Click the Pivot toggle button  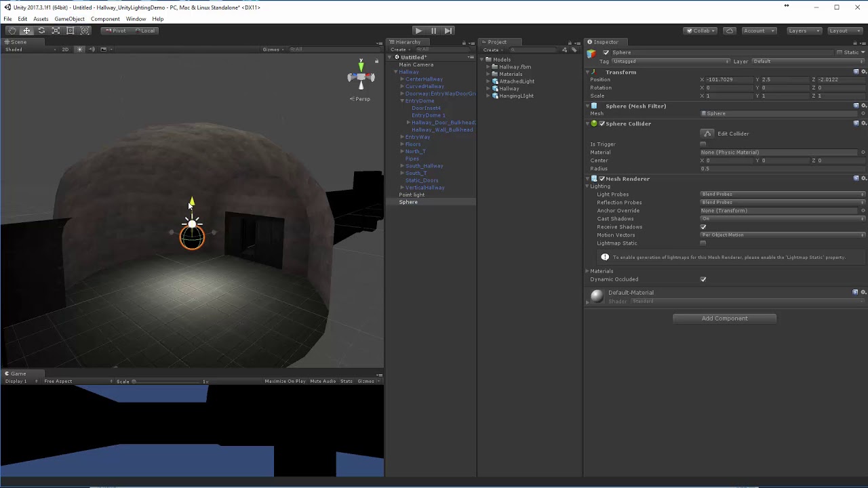point(115,30)
